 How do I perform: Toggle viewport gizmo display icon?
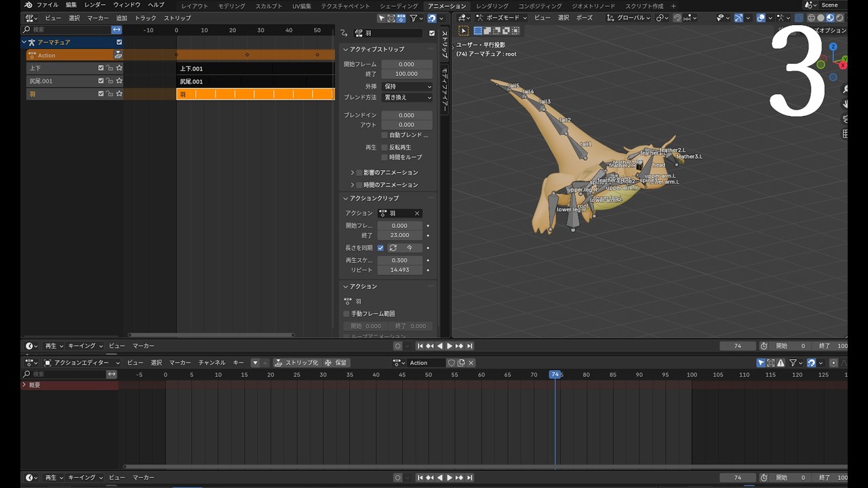pos(739,18)
